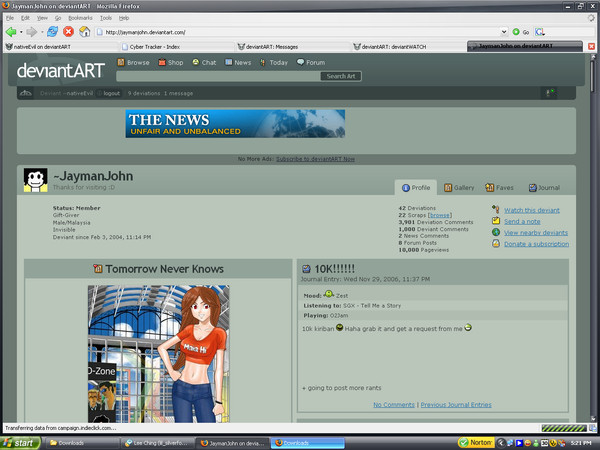Click the Subscribe to deviantART Now link
Image resolution: width=600 pixels, height=450 pixels.
[x=315, y=159]
